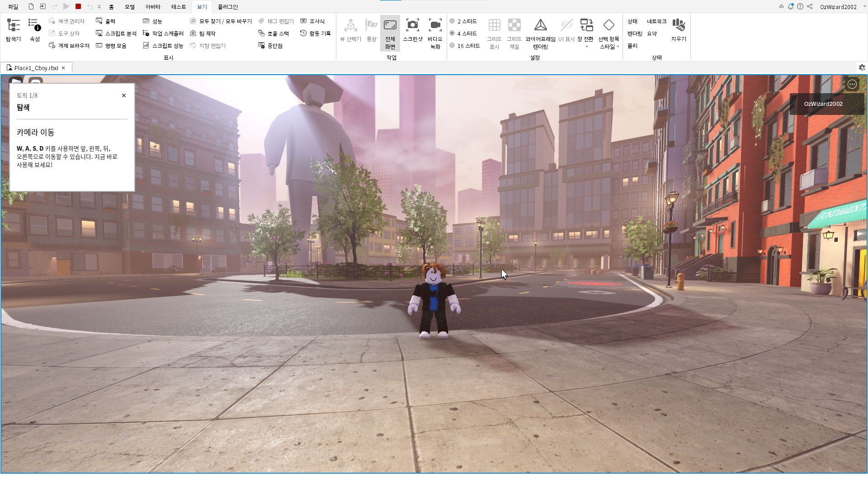Open the 명령 모음 command bar
The image size is (868, 480).
111,46
